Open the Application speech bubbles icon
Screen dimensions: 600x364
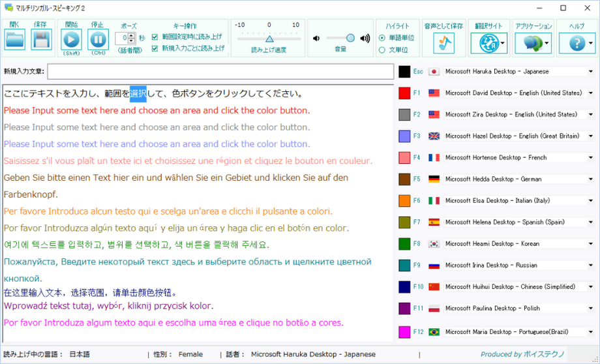click(x=533, y=43)
